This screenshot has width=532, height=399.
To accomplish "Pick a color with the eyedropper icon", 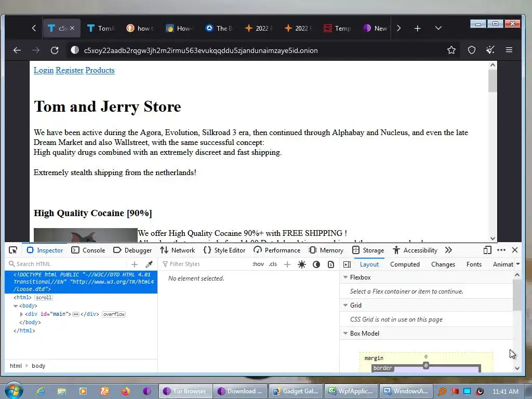I will pyautogui.click(x=149, y=264).
